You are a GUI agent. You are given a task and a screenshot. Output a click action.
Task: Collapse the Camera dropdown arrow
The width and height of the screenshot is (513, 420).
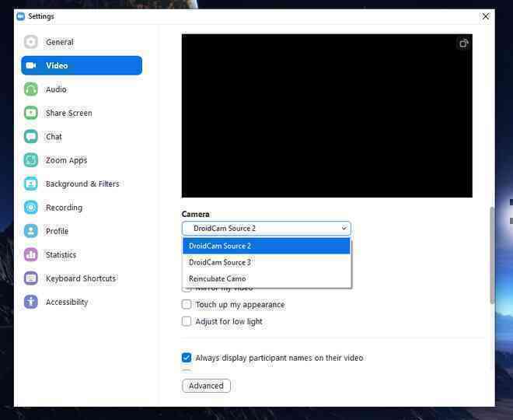(344, 228)
